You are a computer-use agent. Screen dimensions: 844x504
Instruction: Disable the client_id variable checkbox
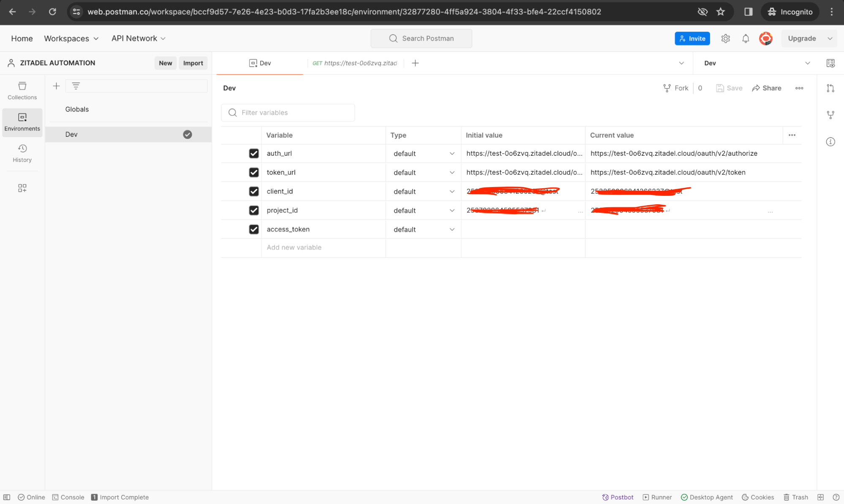(254, 191)
